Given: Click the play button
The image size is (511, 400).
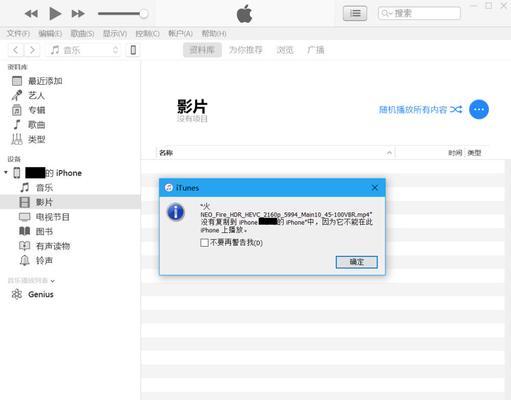Looking at the screenshot, I should (x=55, y=14).
